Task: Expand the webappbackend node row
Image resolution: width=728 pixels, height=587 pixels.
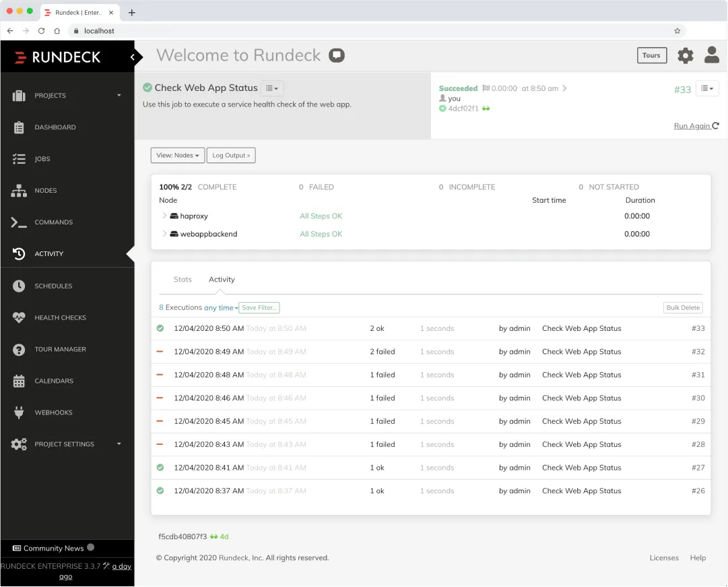Action: click(x=164, y=234)
